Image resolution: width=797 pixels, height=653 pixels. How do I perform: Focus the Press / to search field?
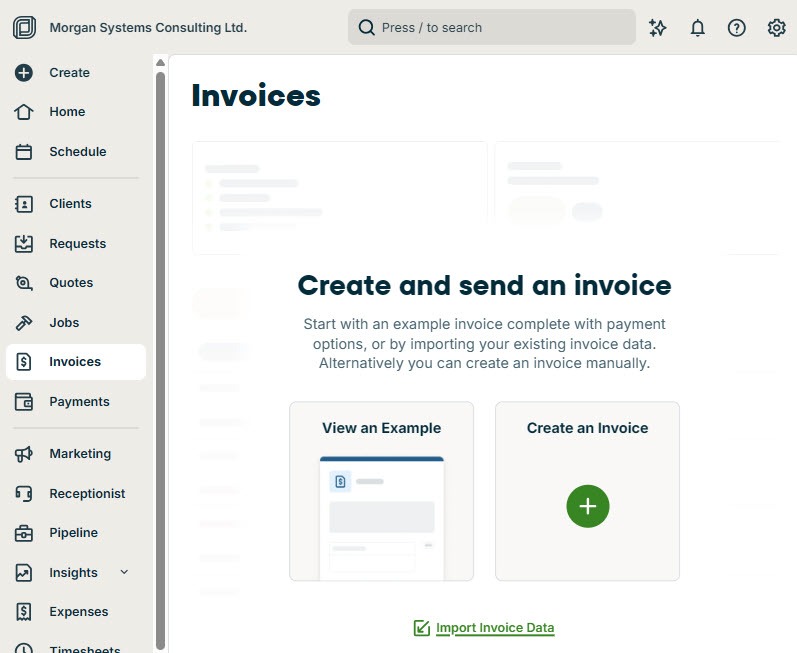(492, 27)
